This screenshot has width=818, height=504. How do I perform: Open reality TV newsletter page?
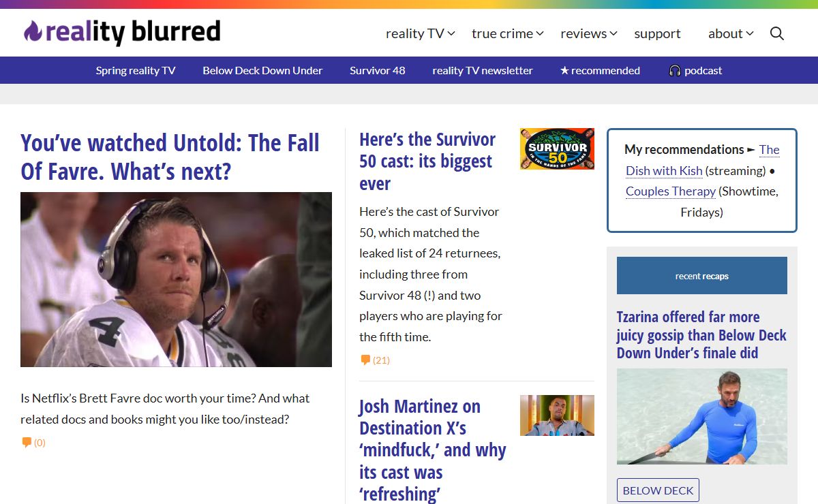point(483,70)
